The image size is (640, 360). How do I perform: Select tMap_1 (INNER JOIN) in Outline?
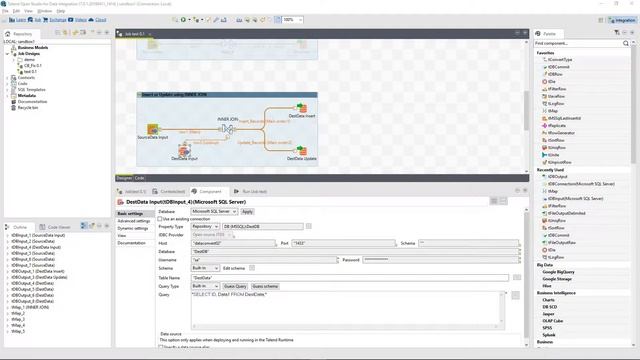[30, 307]
